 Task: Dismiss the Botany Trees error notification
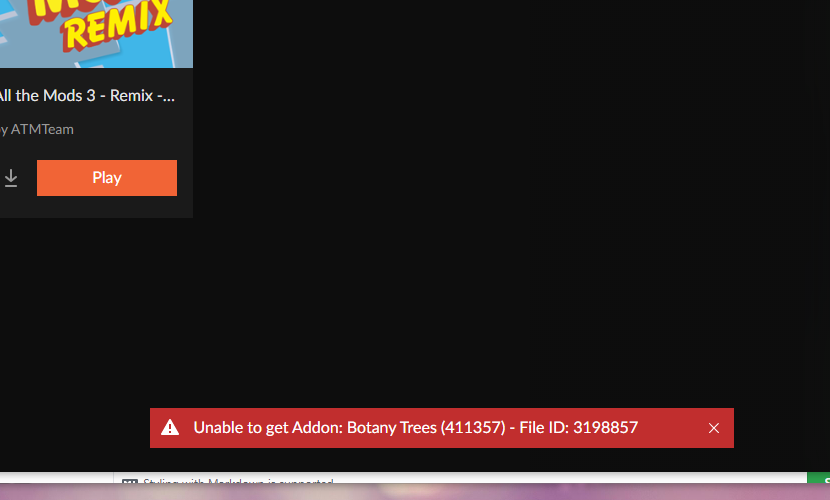point(714,428)
